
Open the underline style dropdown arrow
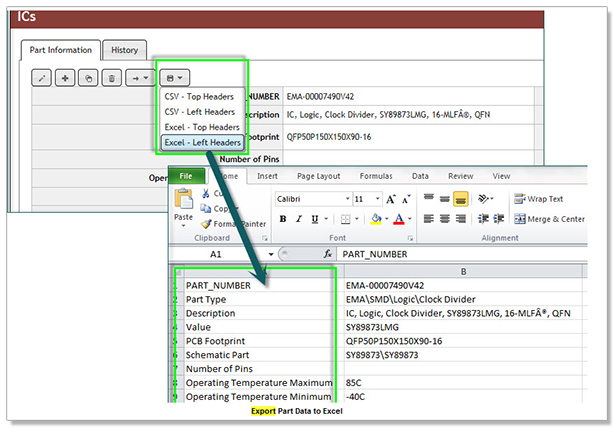(x=326, y=219)
